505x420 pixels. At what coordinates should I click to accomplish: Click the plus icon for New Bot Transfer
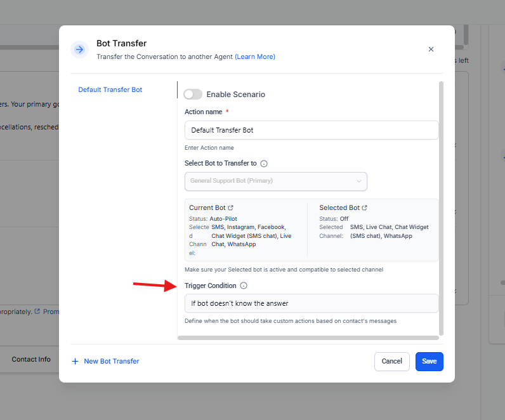pyautogui.click(x=75, y=362)
